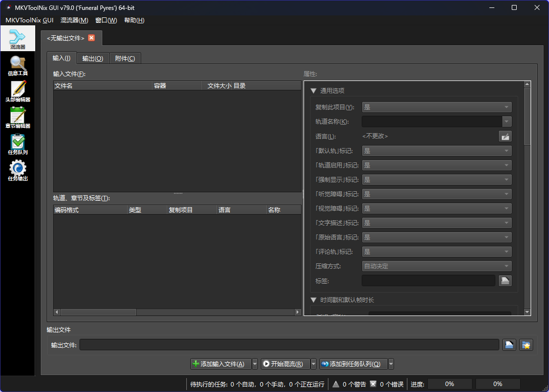This screenshot has height=392, width=549.
Task: Collapse the 时间戳和默认帧时长 section
Action: tap(314, 300)
